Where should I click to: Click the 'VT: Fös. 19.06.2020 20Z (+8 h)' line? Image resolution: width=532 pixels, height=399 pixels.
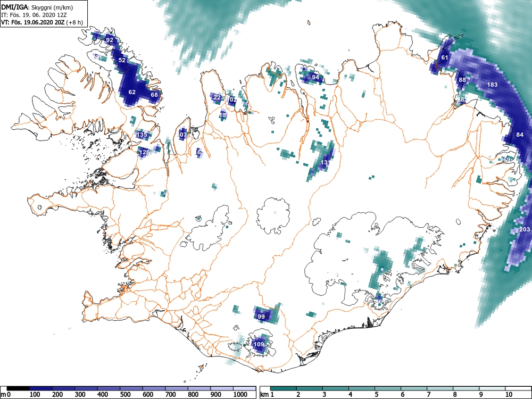coord(41,22)
